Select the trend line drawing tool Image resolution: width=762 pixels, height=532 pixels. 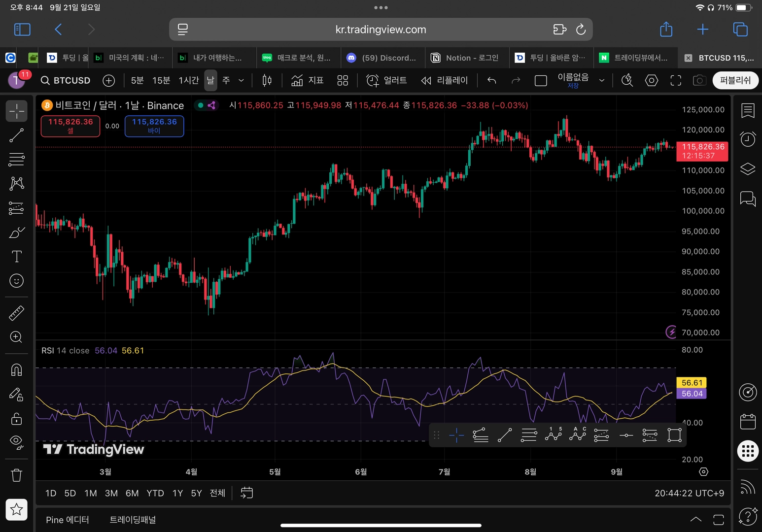(16, 135)
